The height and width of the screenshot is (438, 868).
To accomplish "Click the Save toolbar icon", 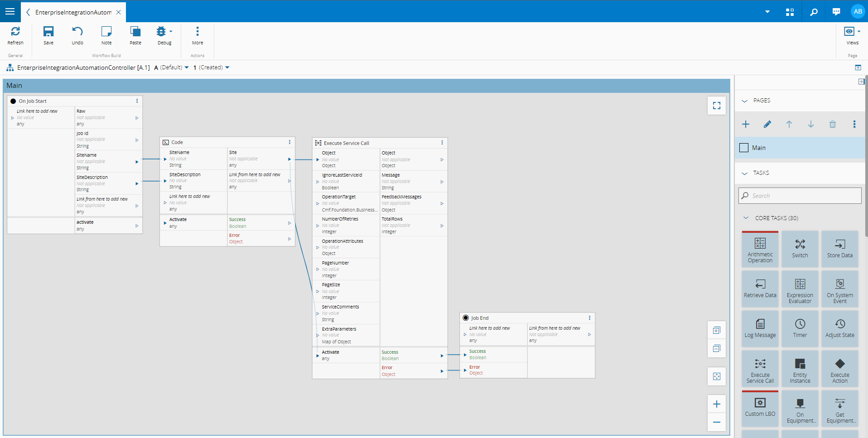I will tap(48, 35).
